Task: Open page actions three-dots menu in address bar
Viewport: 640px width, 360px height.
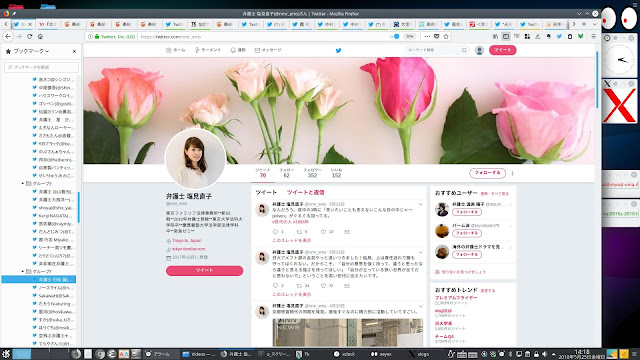Action: 427,36
